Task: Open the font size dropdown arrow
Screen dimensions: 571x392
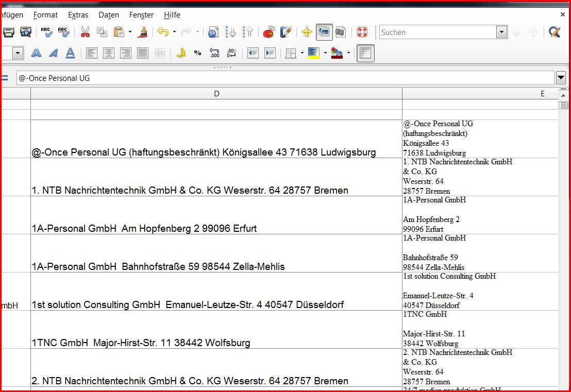Action: coord(18,53)
